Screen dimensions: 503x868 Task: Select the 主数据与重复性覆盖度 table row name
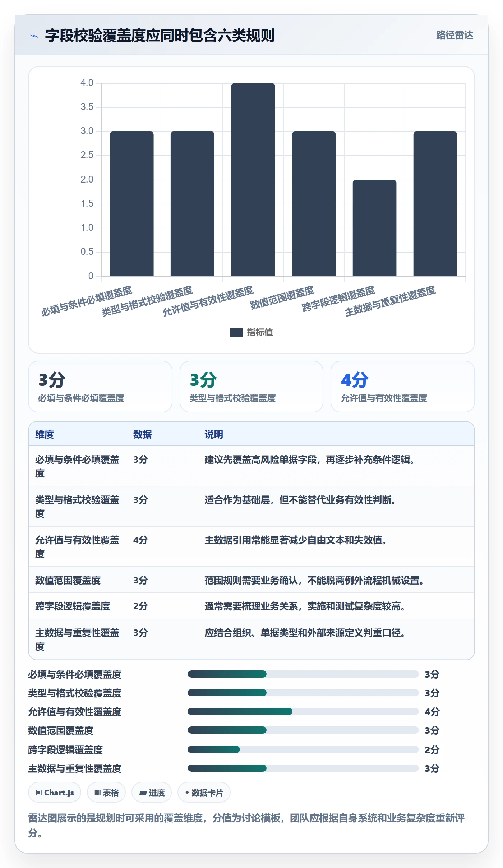tap(77, 640)
